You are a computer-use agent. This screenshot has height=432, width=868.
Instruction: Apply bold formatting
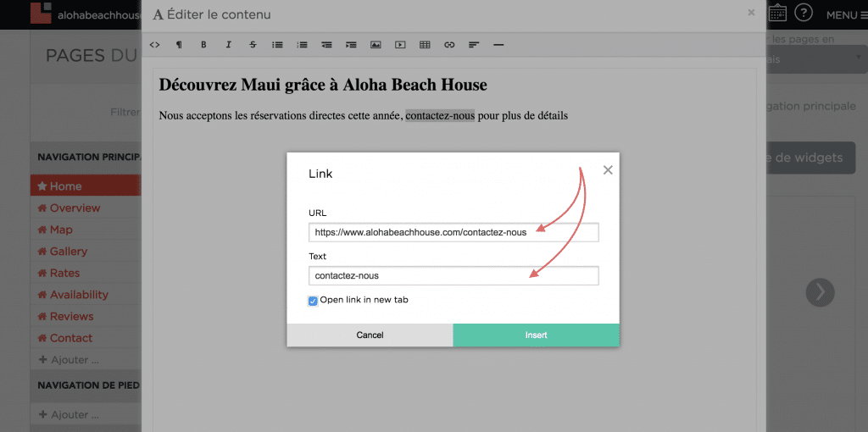pyautogui.click(x=203, y=45)
